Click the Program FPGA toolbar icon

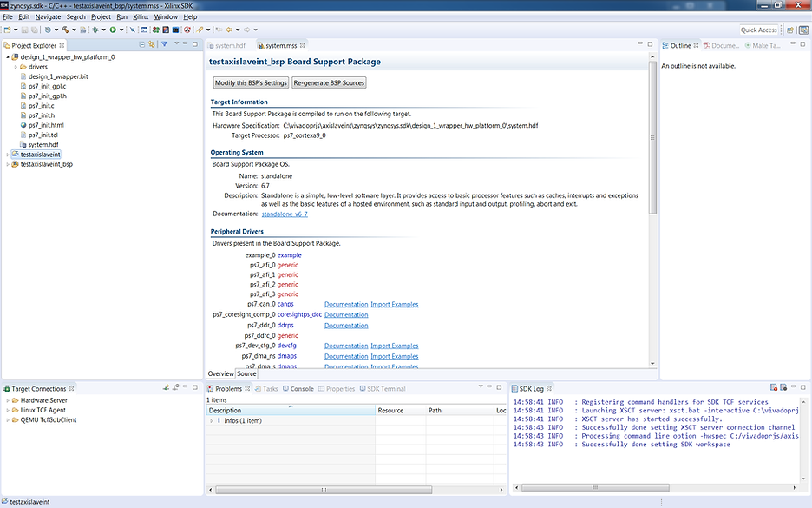pos(175,29)
